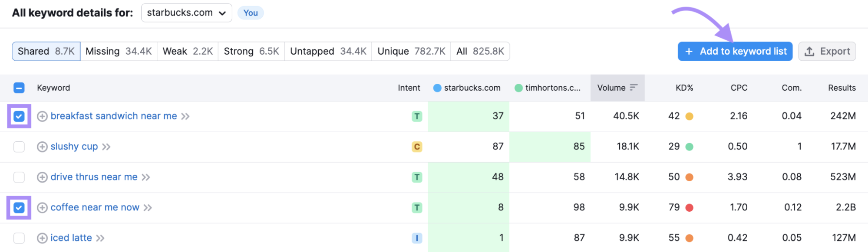The image size is (868, 252).
Task: Click double-chevron icon after coffee near me now
Action: (x=148, y=208)
